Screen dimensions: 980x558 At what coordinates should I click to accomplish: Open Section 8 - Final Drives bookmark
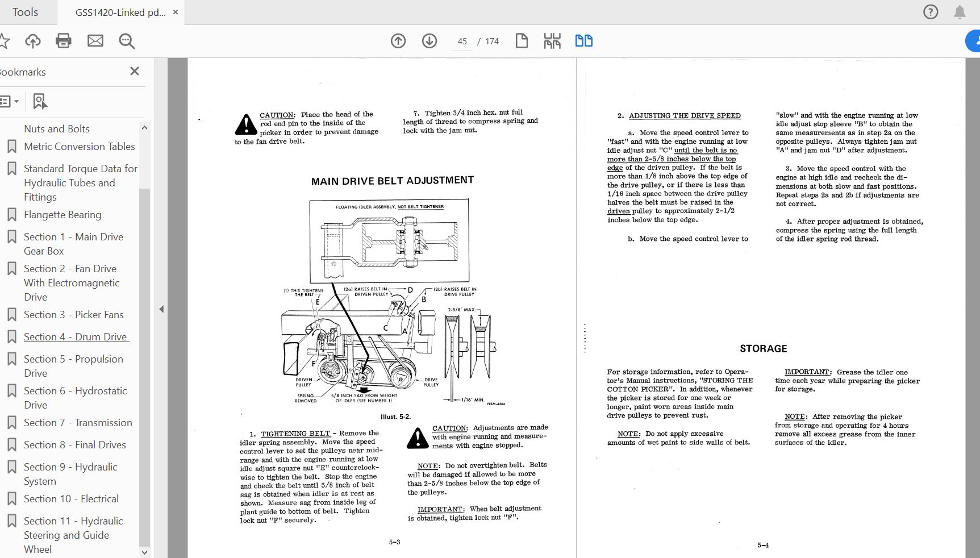point(75,445)
